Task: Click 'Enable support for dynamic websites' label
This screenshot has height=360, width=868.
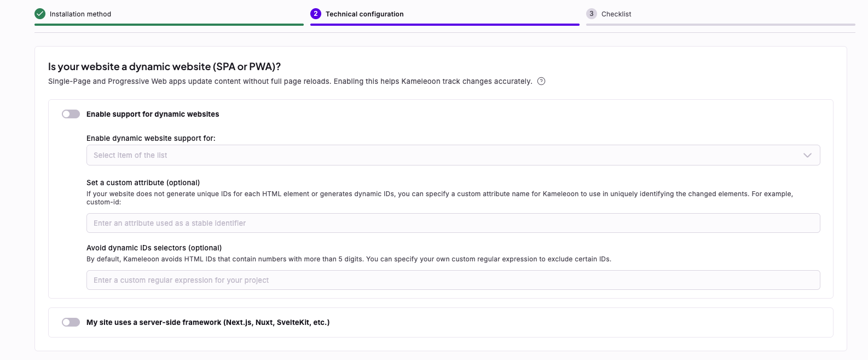Action: coord(153,114)
